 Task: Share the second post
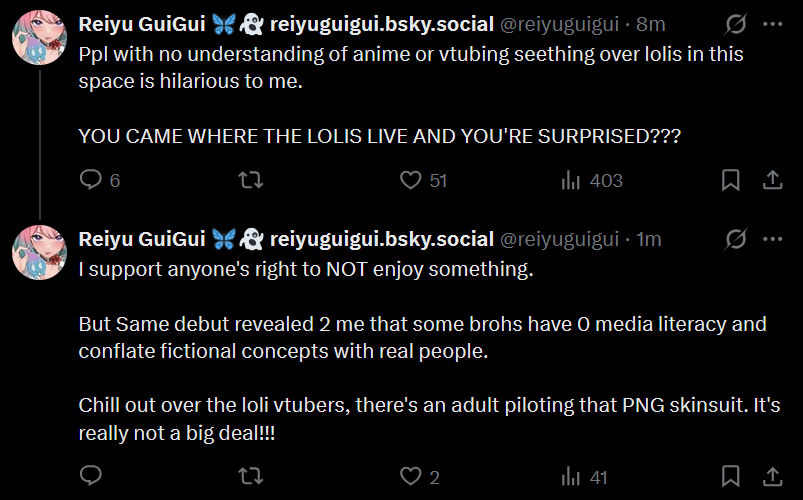772,477
